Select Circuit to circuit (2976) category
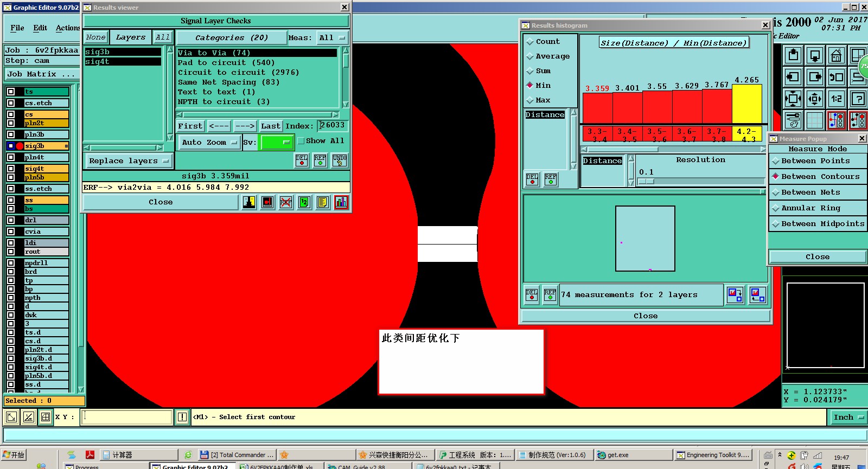 pos(258,73)
